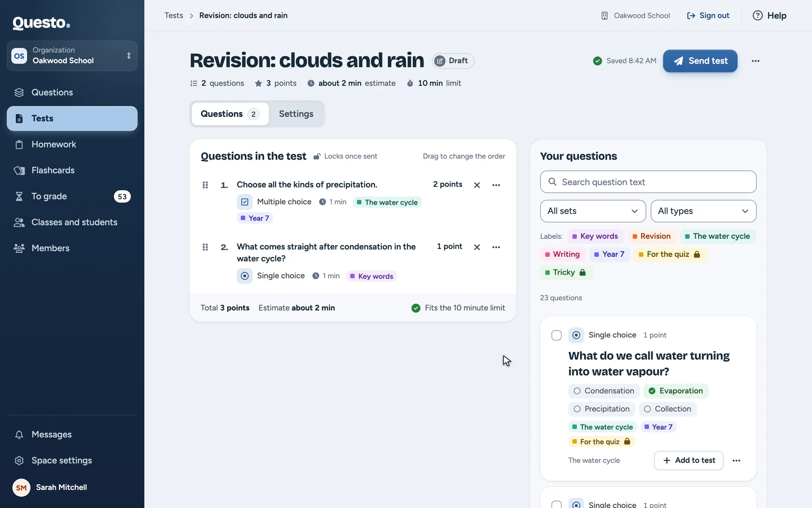Grab the drag handle of question 1

(205, 185)
